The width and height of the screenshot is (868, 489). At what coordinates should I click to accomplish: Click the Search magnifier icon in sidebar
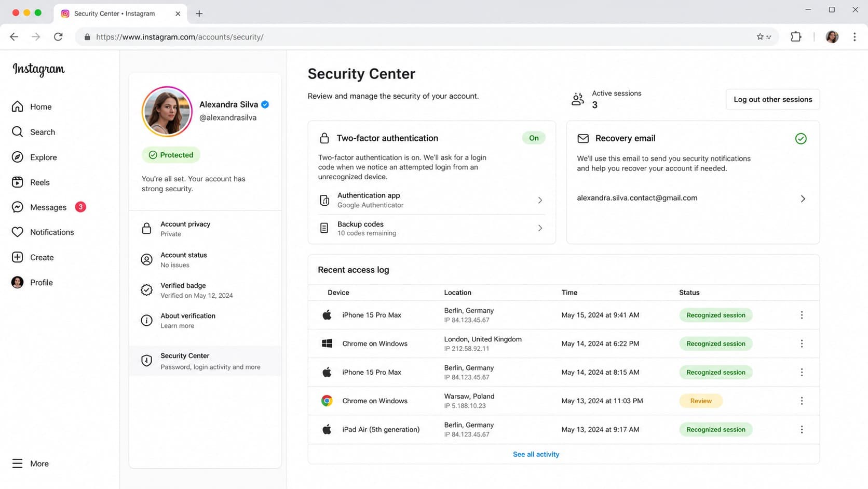(17, 132)
